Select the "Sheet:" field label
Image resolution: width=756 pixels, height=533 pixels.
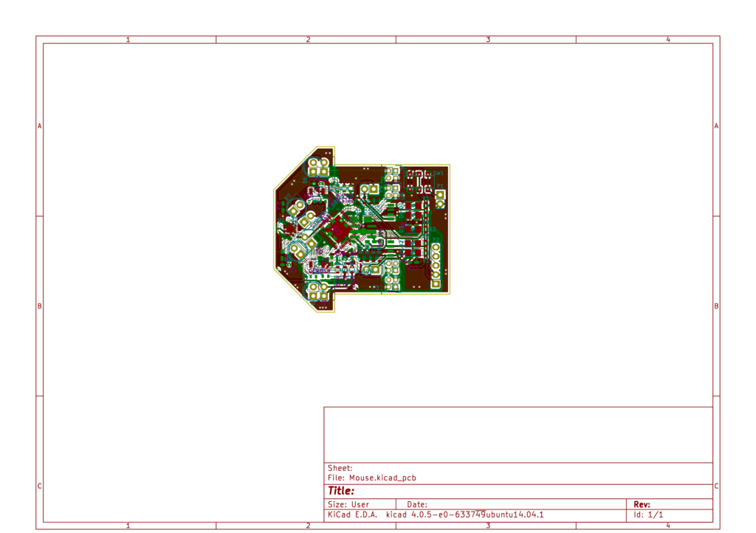(x=340, y=468)
